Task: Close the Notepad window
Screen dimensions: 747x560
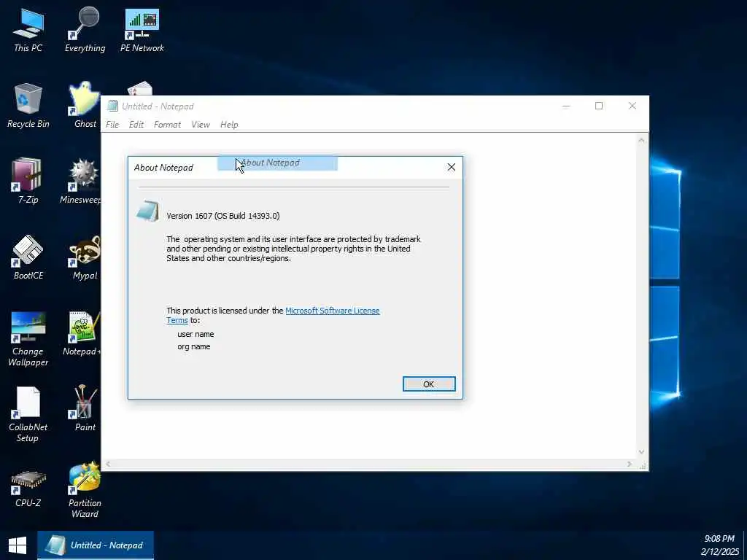Action: (x=632, y=106)
